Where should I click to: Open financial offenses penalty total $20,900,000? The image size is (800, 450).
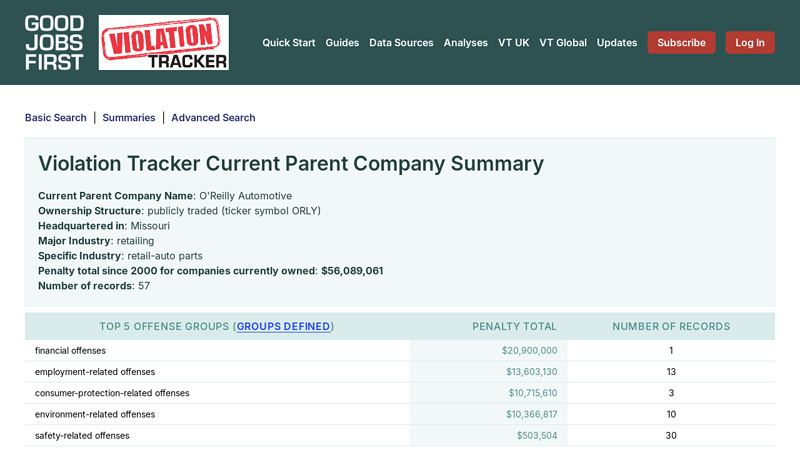529,351
